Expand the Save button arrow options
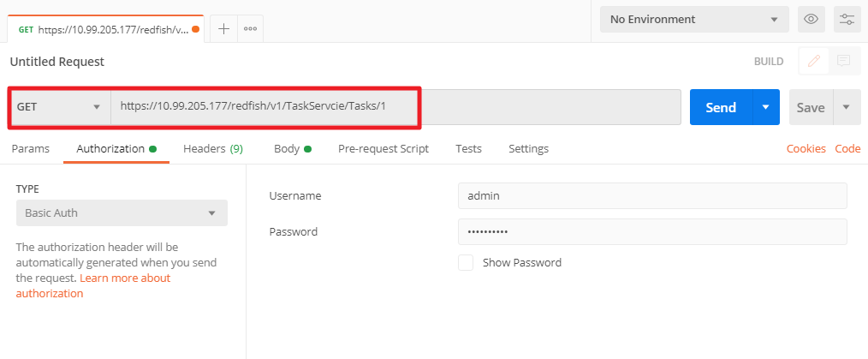 847,107
